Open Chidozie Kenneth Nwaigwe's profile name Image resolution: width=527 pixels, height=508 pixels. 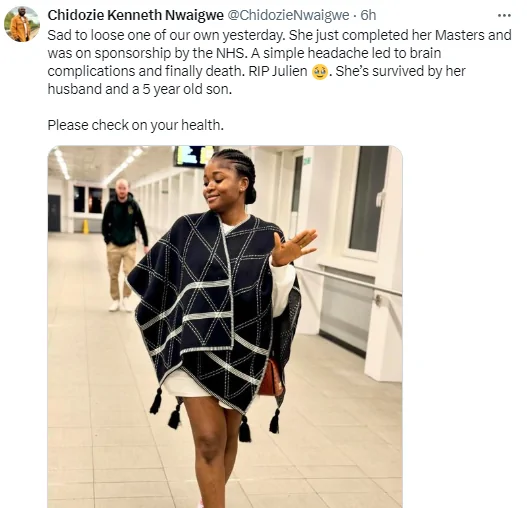[x=135, y=15]
